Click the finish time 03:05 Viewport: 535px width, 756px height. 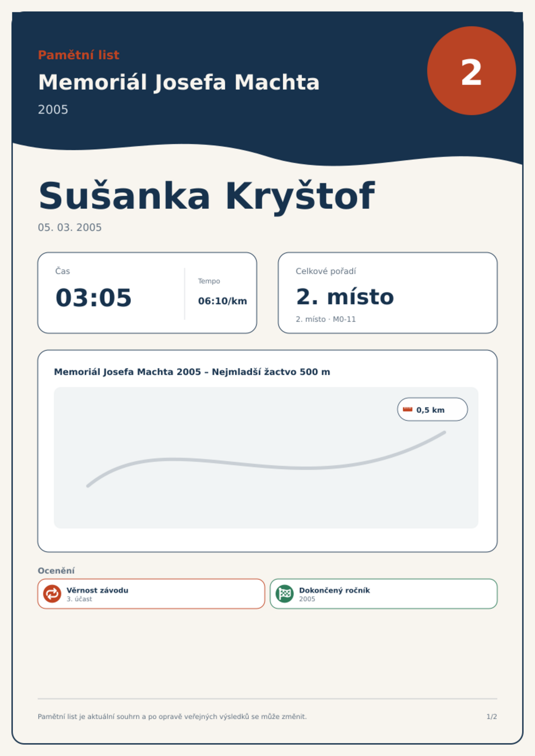93,298
